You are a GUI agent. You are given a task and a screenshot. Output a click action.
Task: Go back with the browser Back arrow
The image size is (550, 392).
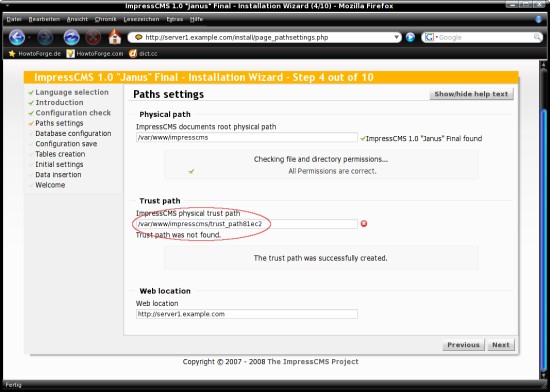pos(17,37)
